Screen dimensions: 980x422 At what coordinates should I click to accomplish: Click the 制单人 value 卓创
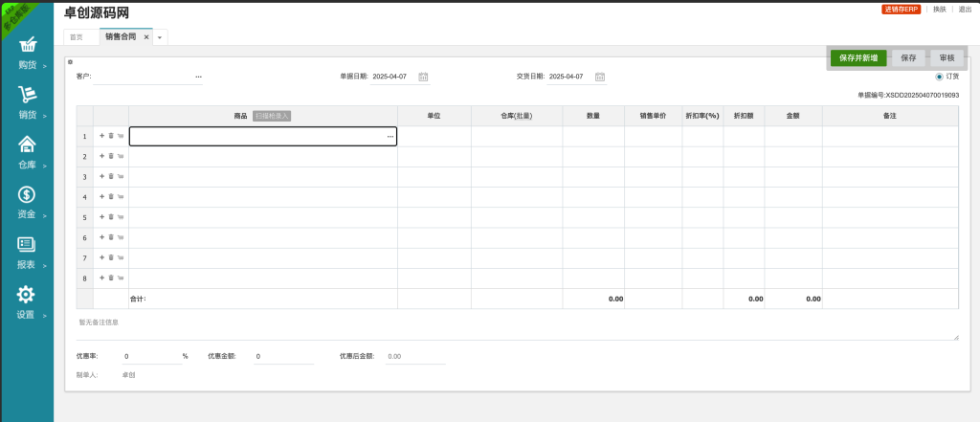129,375
